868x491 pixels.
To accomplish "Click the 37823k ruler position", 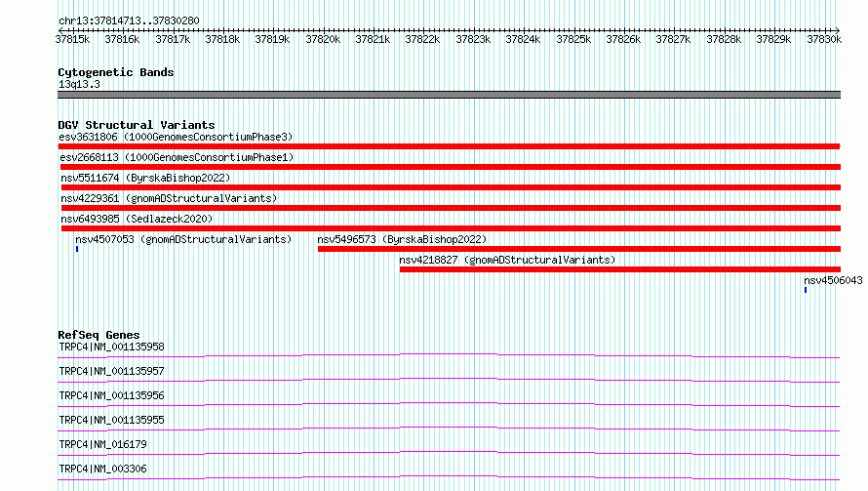I will point(473,39).
